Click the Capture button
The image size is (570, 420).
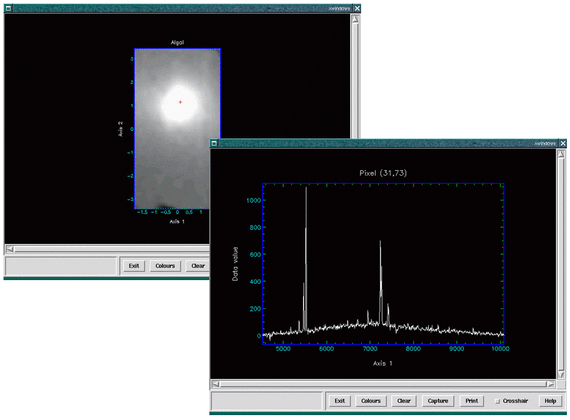[x=438, y=401]
